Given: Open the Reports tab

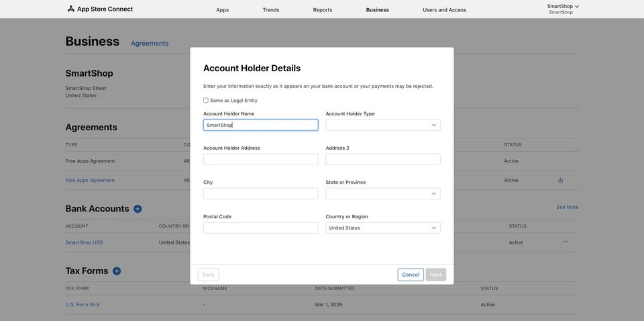Looking at the screenshot, I should 323,10.
